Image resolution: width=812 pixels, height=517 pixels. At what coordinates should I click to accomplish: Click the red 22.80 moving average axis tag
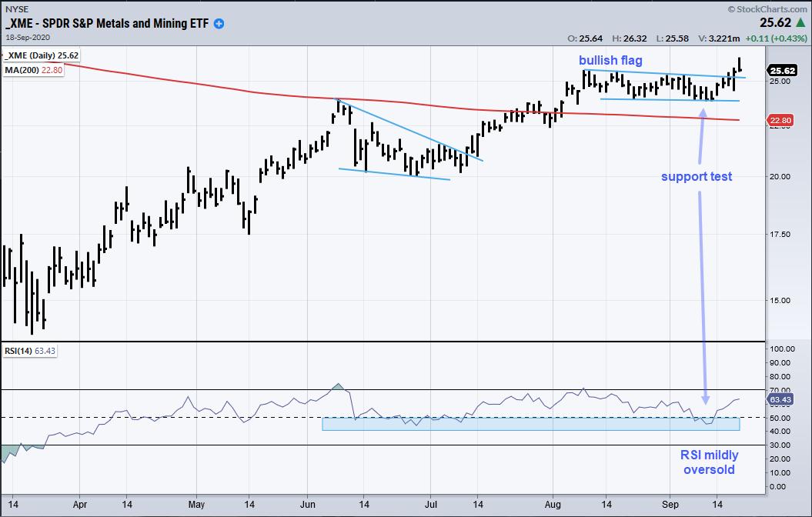(x=780, y=121)
